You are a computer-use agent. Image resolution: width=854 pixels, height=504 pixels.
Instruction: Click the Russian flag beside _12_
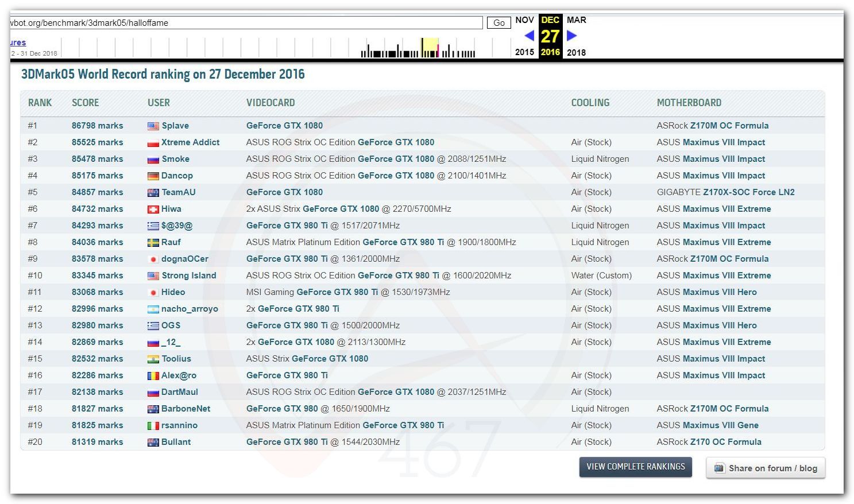click(153, 343)
